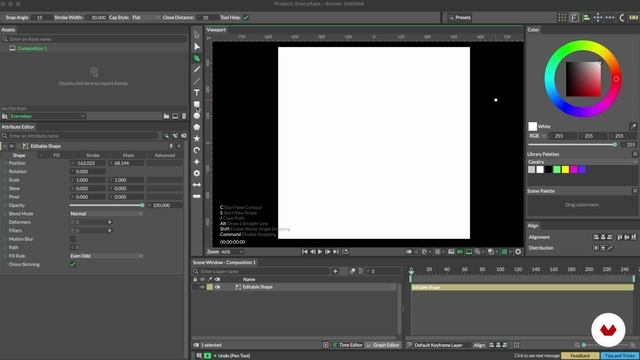640x360 pixels.
Task: Click the Feedback button
Action: coord(580,356)
